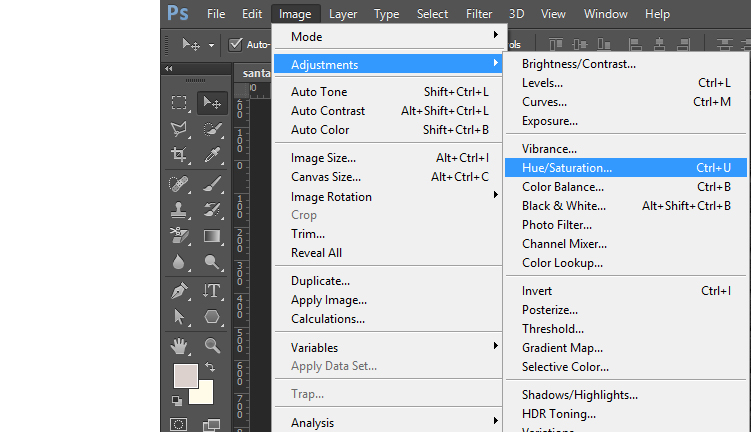Select the Horizontal Type tool
The height and width of the screenshot is (432, 751).
[212, 290]
